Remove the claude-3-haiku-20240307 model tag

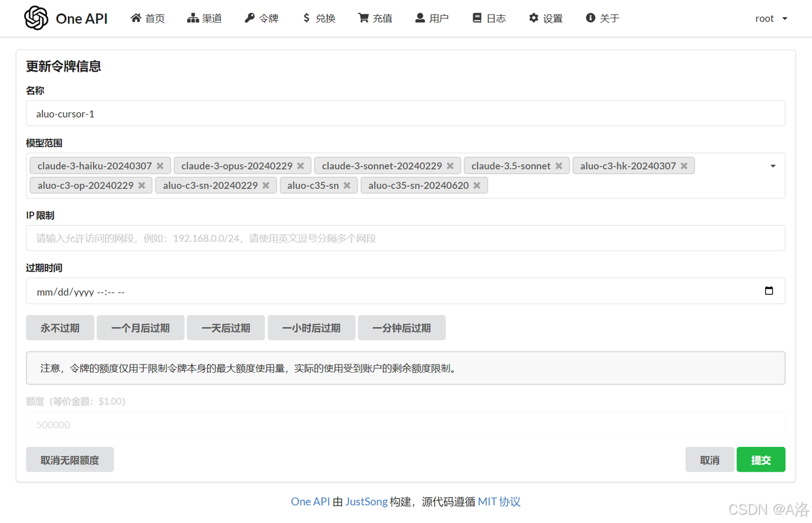pyautogui.click(x=160, y=166)
